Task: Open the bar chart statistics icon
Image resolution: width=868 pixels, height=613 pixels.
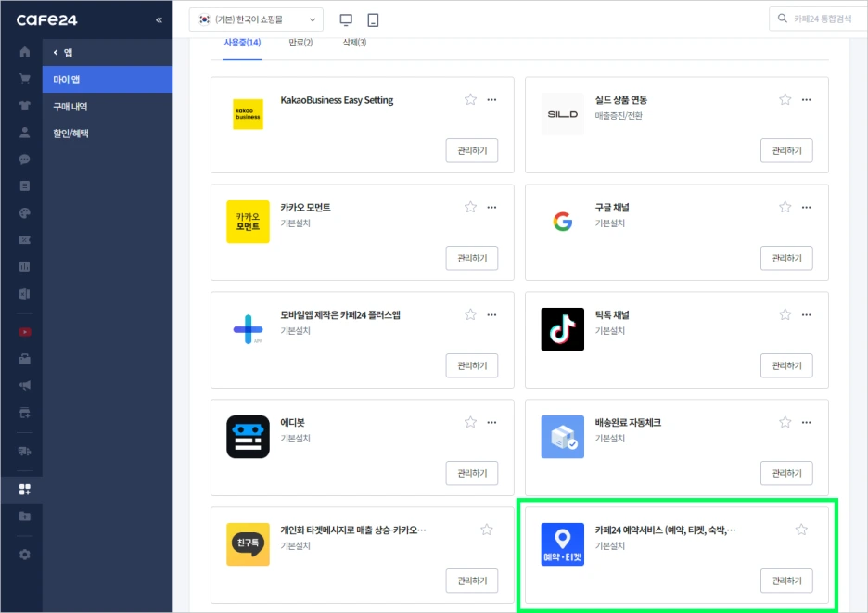Action: 24,267
